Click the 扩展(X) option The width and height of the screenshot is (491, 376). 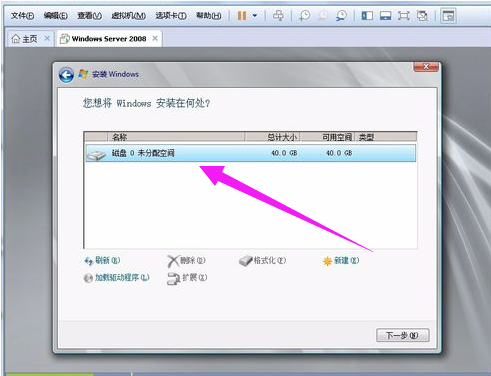pos(187,278)
